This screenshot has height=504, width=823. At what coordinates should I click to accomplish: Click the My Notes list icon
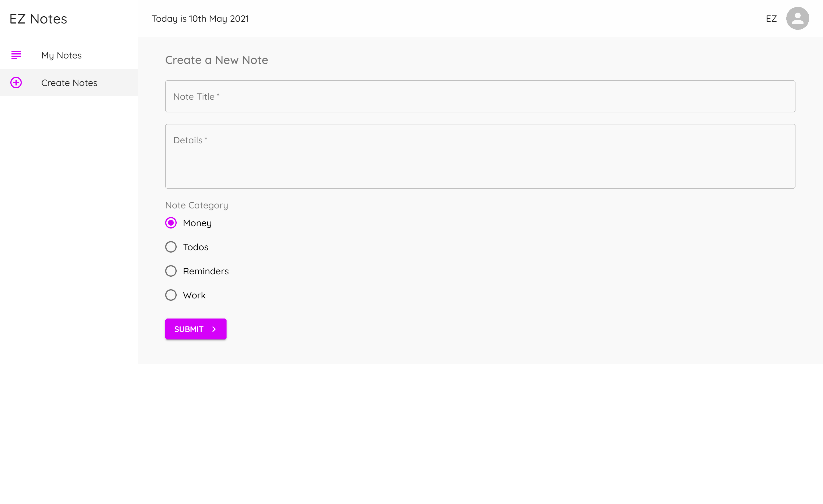pos(16,55)
